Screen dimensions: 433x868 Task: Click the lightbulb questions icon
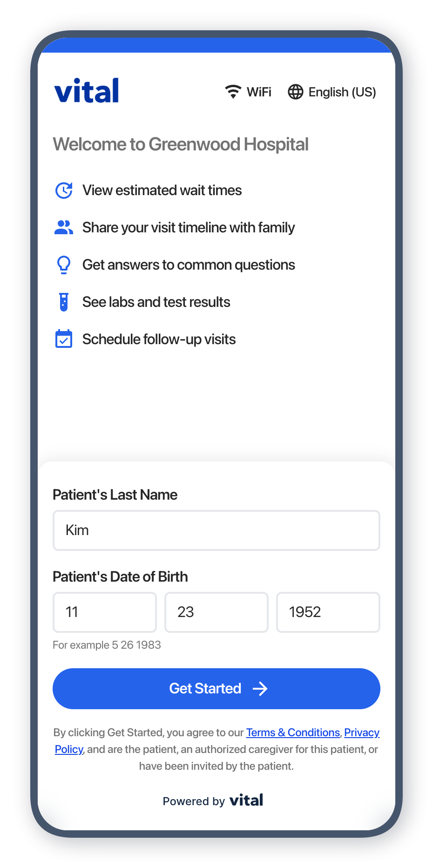(x=64, y=265)
